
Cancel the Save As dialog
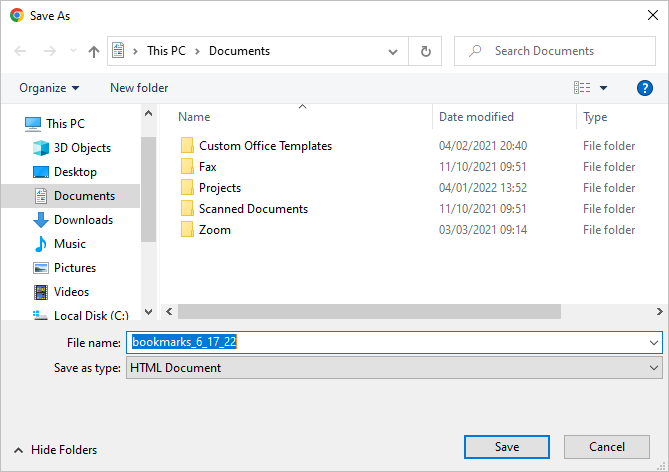coord(606,447)
